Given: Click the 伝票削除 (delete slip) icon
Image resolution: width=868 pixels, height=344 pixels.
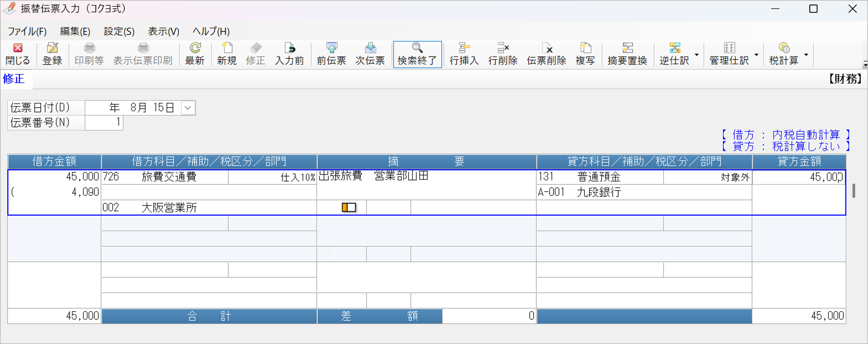Looking at the screenshot, I should [546, 54].
